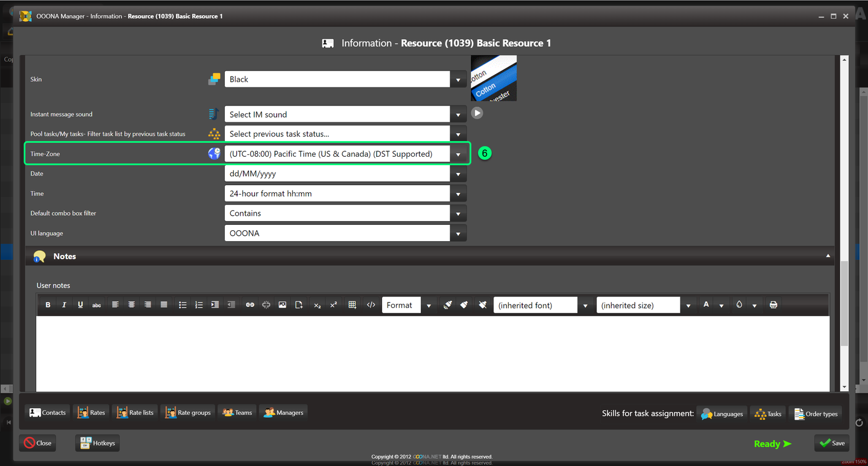Image resolution: width=868 pixels, height=466 pixels.
Task: Click the Save button
Action: click(832, 443)
